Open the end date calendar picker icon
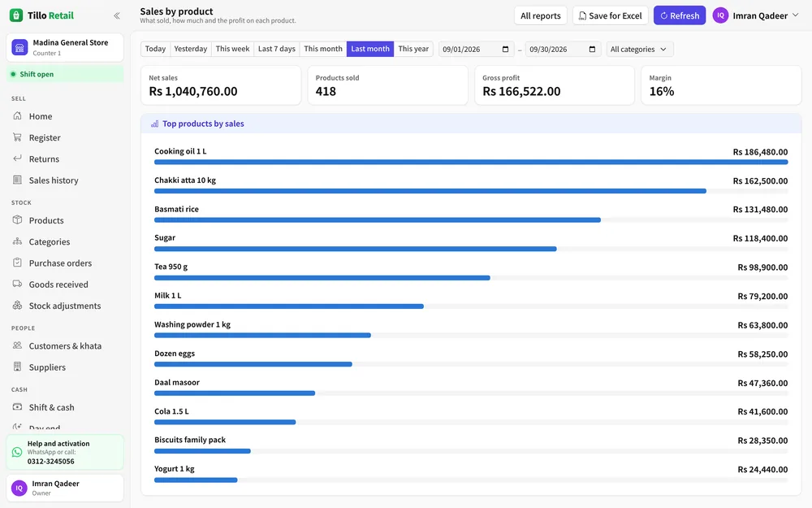The image size is (812, 508). pos(592,50)
